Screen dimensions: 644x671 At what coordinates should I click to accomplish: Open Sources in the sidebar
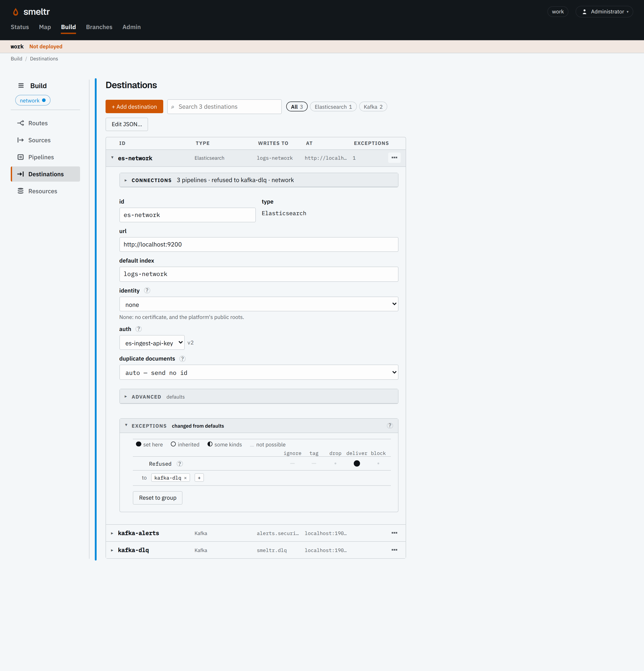46,140
